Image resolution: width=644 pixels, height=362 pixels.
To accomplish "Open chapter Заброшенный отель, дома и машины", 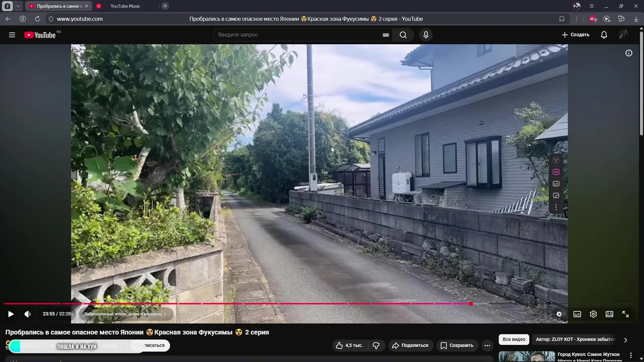I will coord(125,314).
